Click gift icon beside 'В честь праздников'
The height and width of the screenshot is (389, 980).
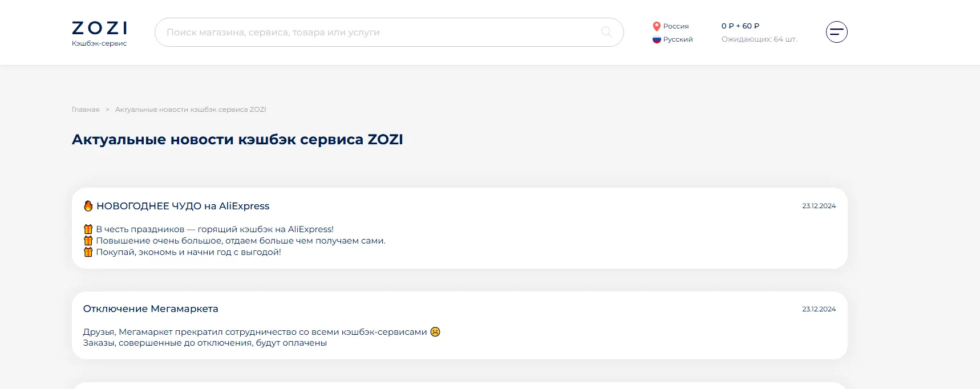[x=88, y=229]
